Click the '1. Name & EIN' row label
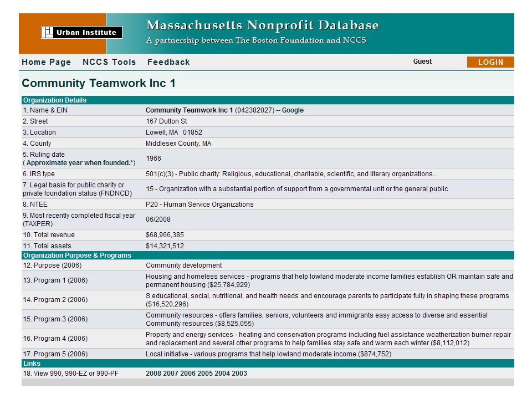 pyautogui.click(x=45, y=110)
